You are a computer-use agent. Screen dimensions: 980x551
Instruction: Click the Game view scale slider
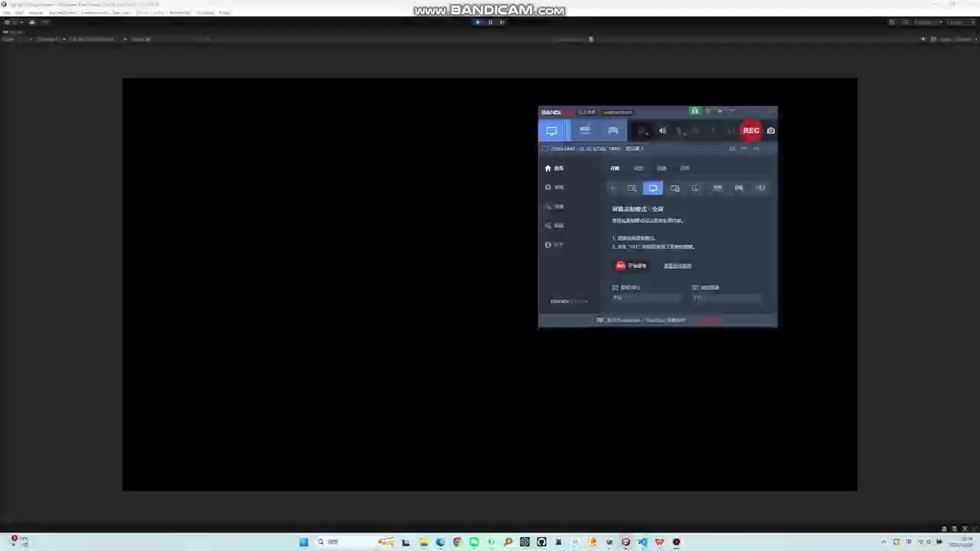tap(590, 39)
